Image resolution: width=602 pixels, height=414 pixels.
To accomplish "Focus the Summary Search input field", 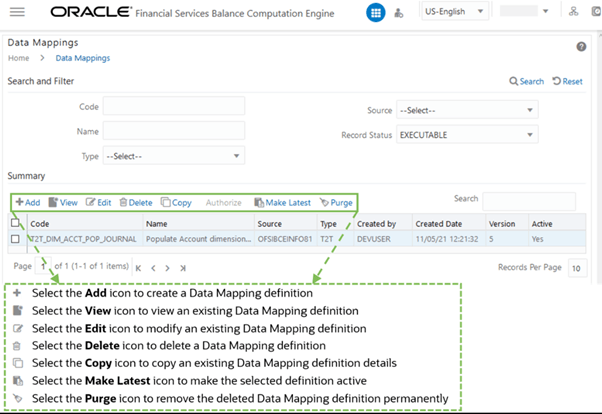I will pyautogui.click(x=529, y=201).
